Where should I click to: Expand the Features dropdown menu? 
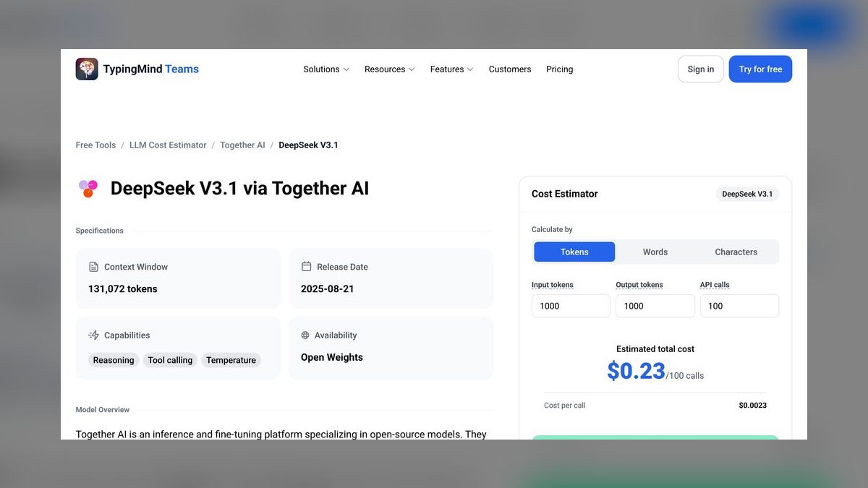point(452,69)
